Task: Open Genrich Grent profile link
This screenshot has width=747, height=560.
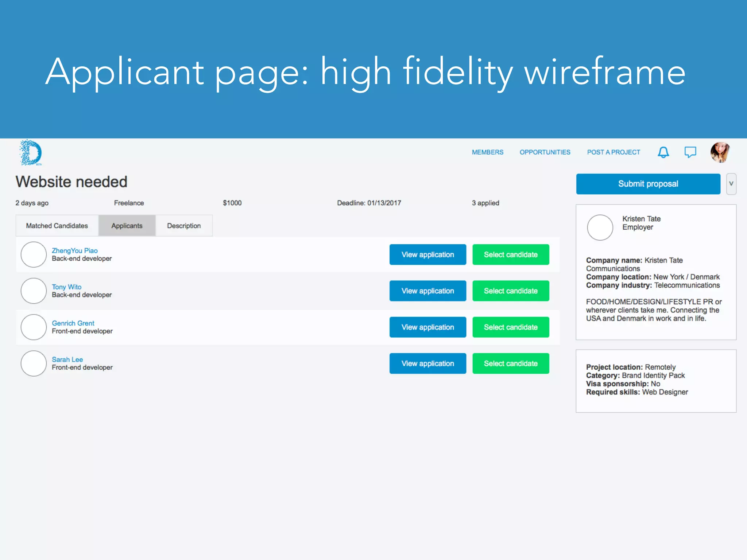Action: pos(73,323)
